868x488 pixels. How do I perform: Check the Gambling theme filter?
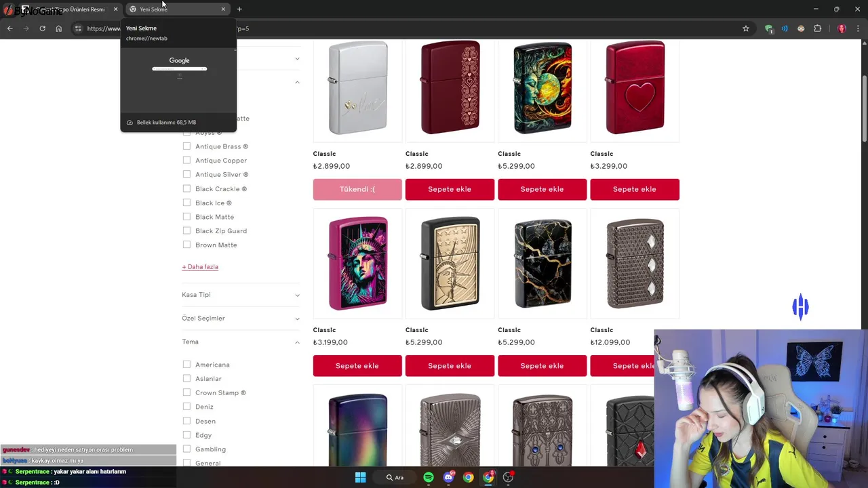pyautogui.click(x=186, y=449)
